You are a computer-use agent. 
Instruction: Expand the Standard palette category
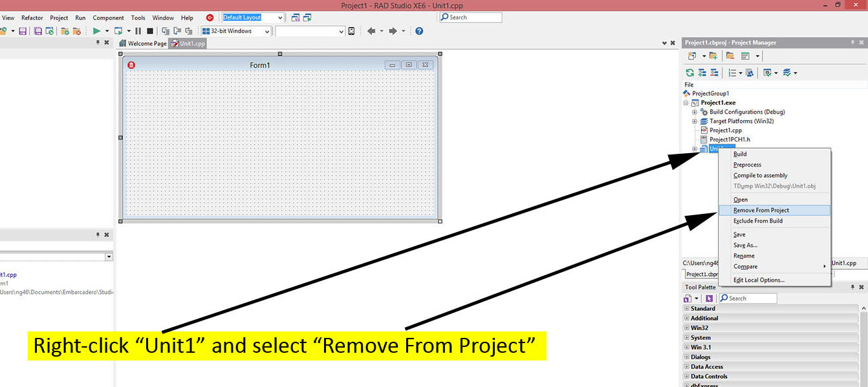tap(687, 309)
